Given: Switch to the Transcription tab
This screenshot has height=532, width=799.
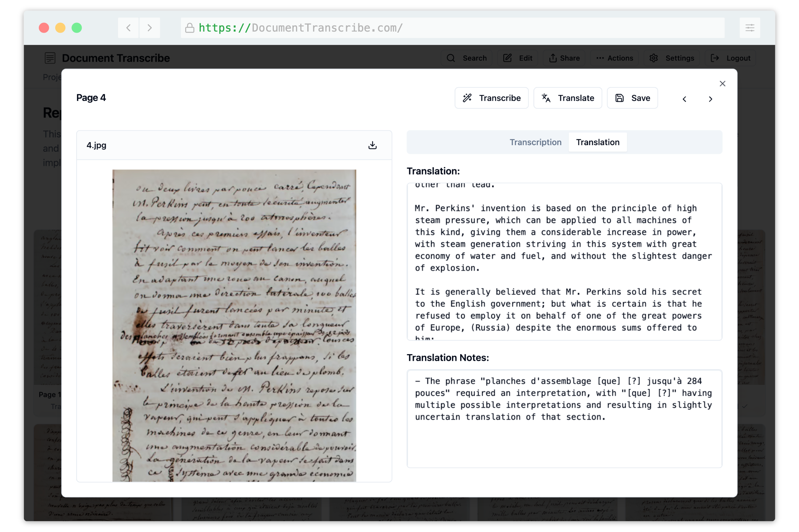Looking at the screenshot, I should pyautogui.click(x=535, y=142).
